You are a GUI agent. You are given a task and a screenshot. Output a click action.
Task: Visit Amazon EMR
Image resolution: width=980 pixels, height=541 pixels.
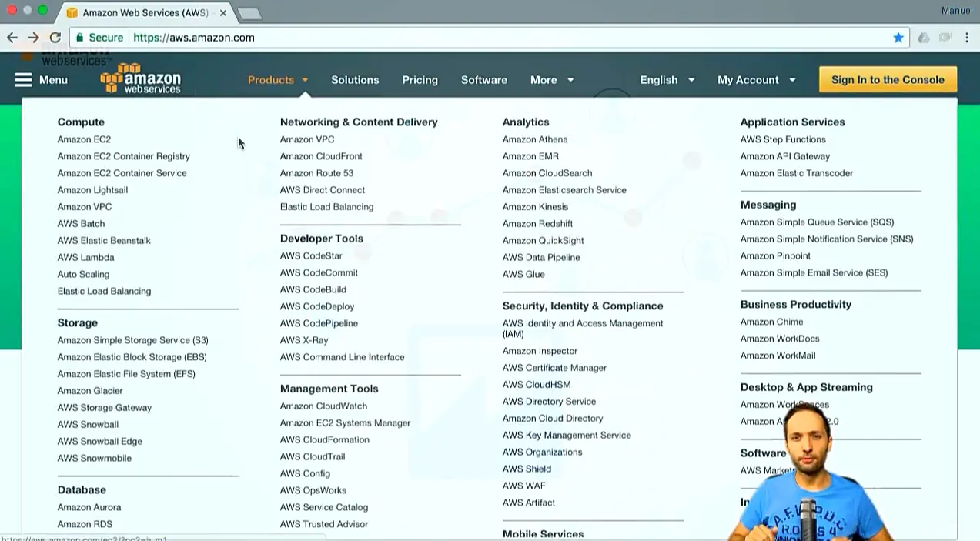coord(530,156)
